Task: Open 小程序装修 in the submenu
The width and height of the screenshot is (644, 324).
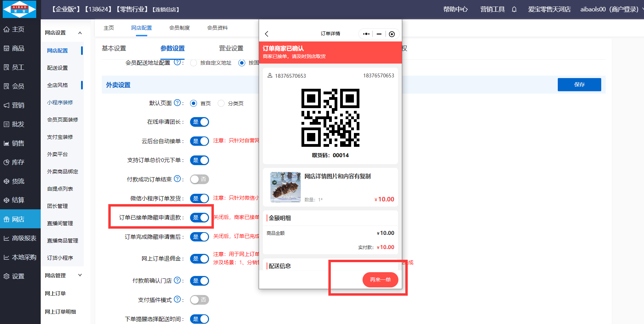Action: point(60,102)
